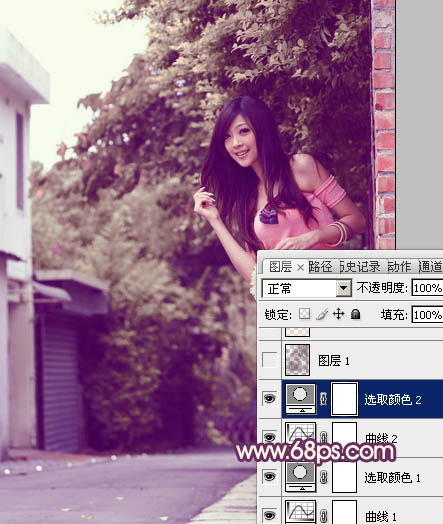
Task: Open the blend mode dropdown showing 正常
Action: 306,288
